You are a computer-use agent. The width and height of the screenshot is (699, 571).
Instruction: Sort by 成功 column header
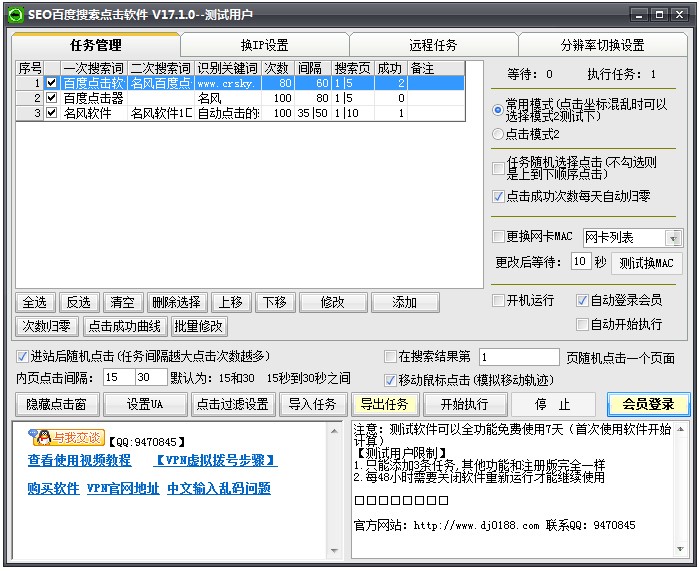click(389, 68)
